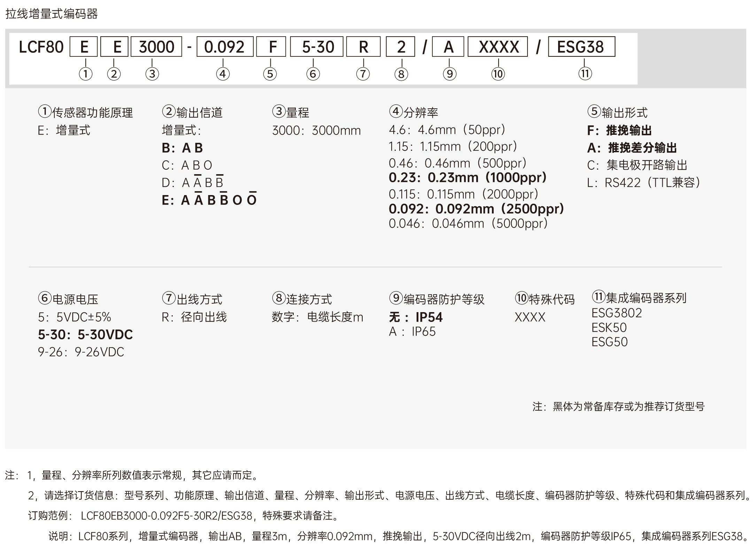Click heading '⑩特殊代码'

(545, 299)
